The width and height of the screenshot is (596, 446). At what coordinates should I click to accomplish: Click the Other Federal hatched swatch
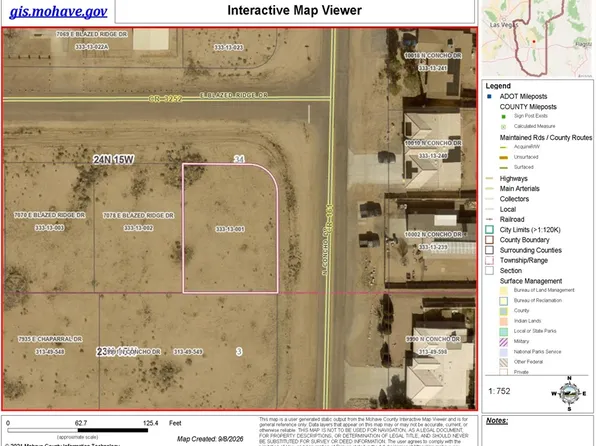coord(504,362)
